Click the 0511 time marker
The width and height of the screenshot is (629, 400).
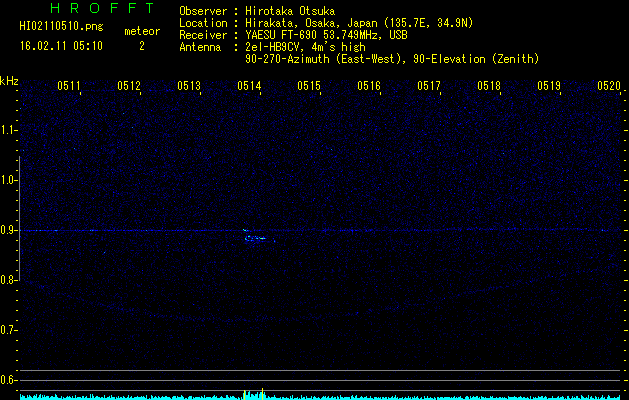tap(69, 85)
